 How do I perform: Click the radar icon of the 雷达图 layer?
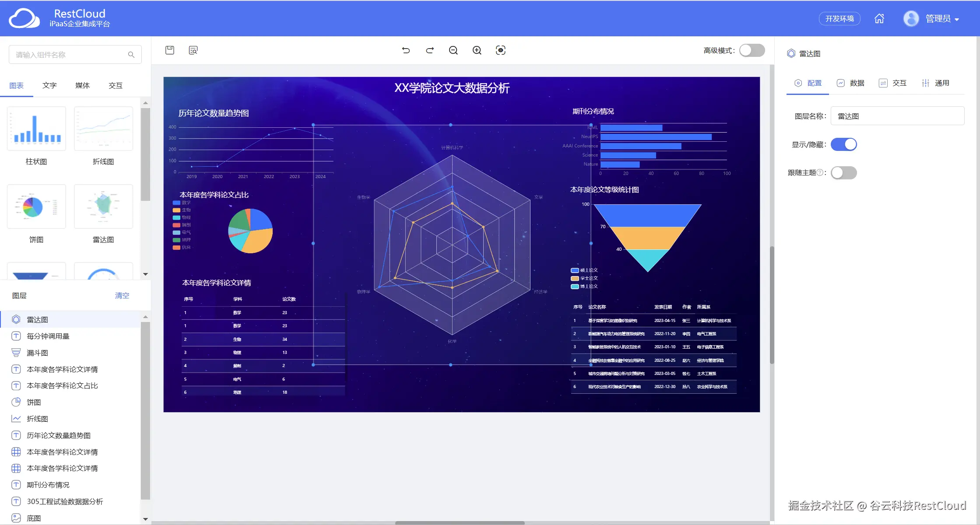click(16, 319)
